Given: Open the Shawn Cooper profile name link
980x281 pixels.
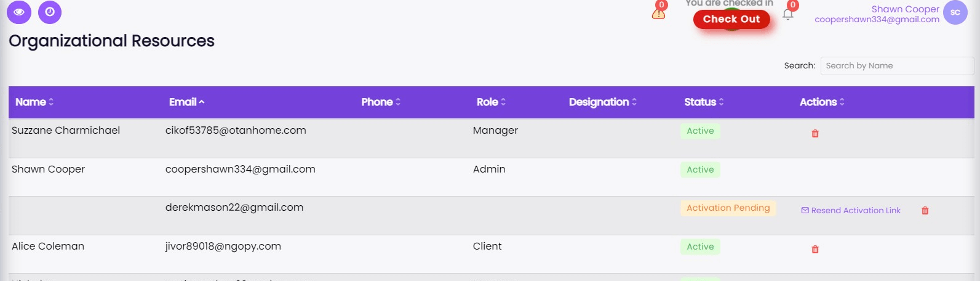Looking at the screenshot, I should click(905, 9).
